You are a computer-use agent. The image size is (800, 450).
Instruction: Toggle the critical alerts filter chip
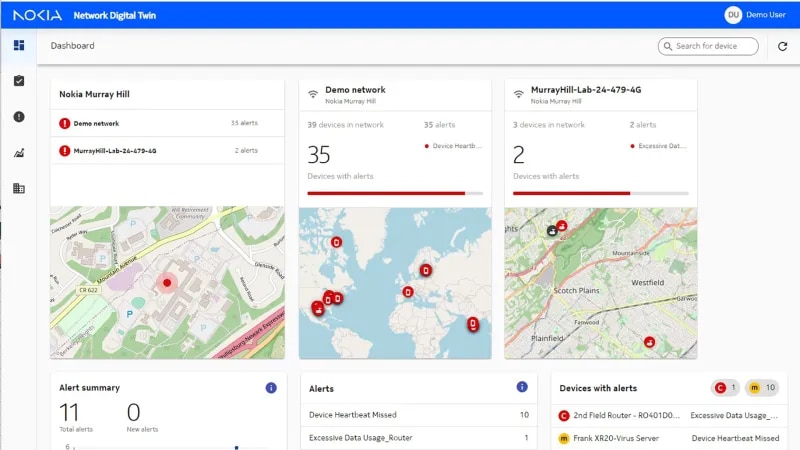725,388
